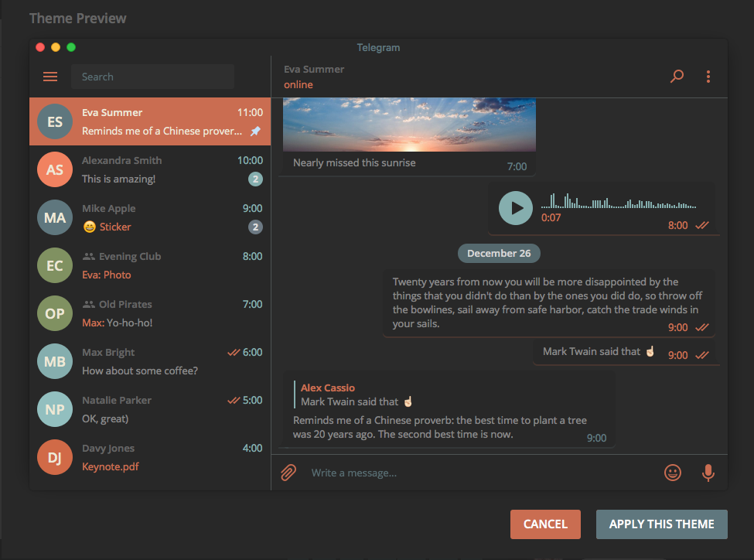Screen dimensions: 754x560
Task: Click the AS avatar of Alexandra Smith
Action: [x=55, y=169]
